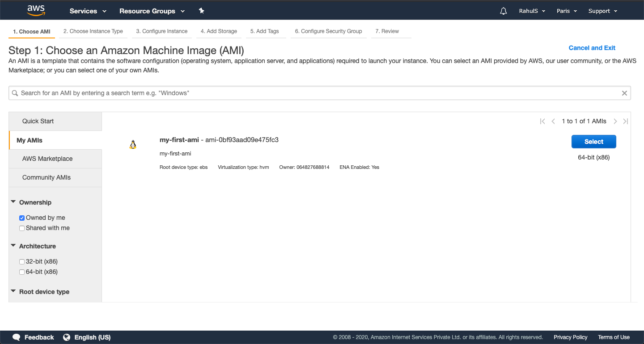Check the 32-bit (x86) architecture filter

coord(21,261)
